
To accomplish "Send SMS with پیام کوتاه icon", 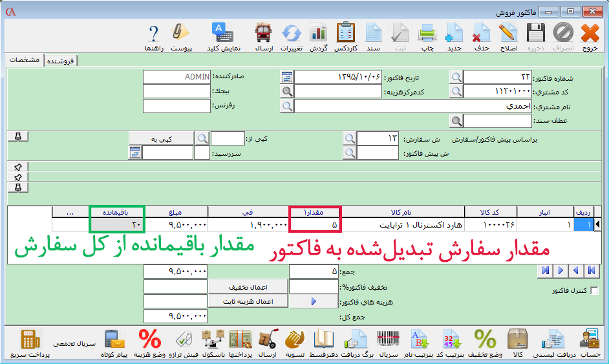I will click(x=114, y=339).
